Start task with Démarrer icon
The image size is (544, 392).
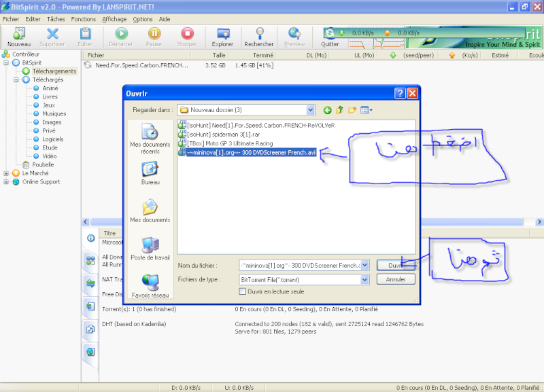click(121, 37)
